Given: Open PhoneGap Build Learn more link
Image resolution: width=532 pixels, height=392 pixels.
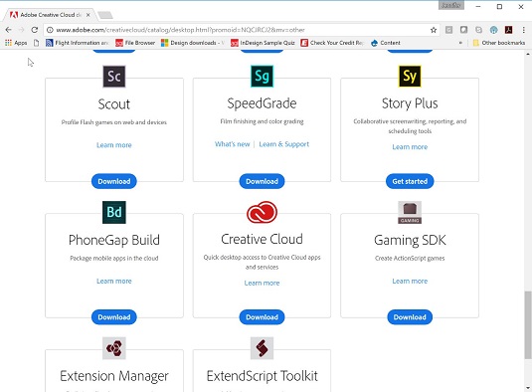Looking at the screenshot, I should (114, 281).
